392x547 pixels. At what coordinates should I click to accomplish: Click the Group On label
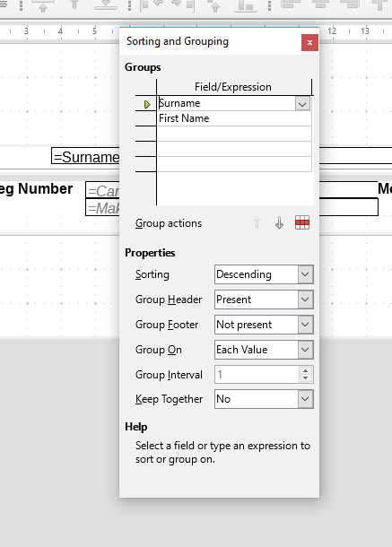click(x=159, y=350)
